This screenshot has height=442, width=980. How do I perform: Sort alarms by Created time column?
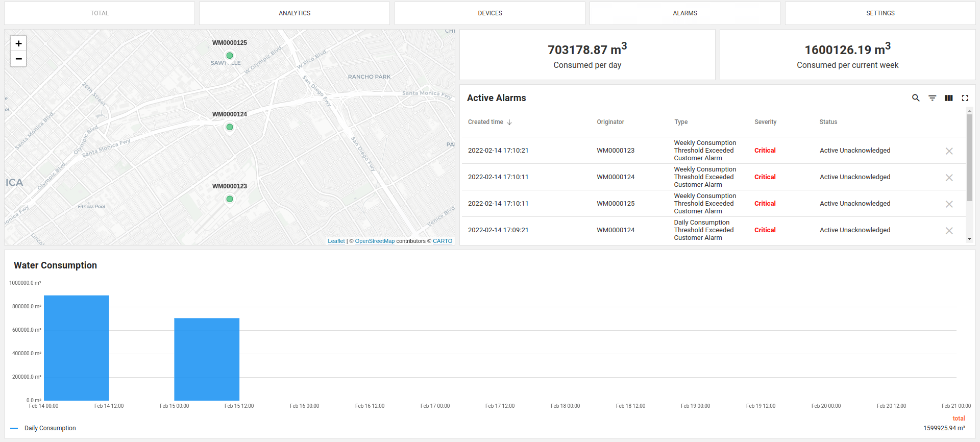[486, 122]
